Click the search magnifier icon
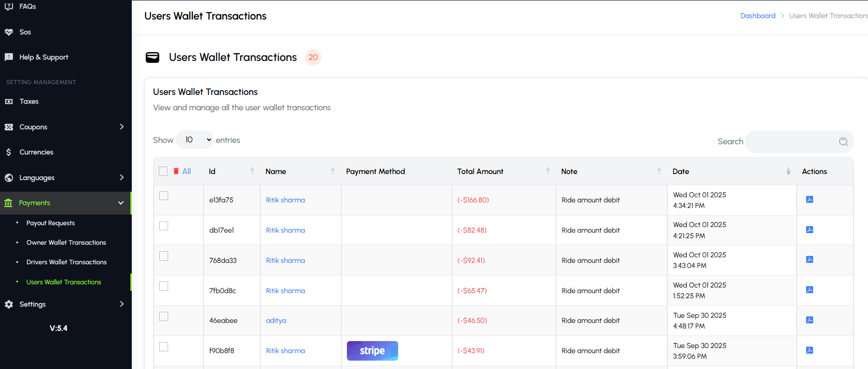The height and width of the screenshot is (369, 868). (843, 142)
